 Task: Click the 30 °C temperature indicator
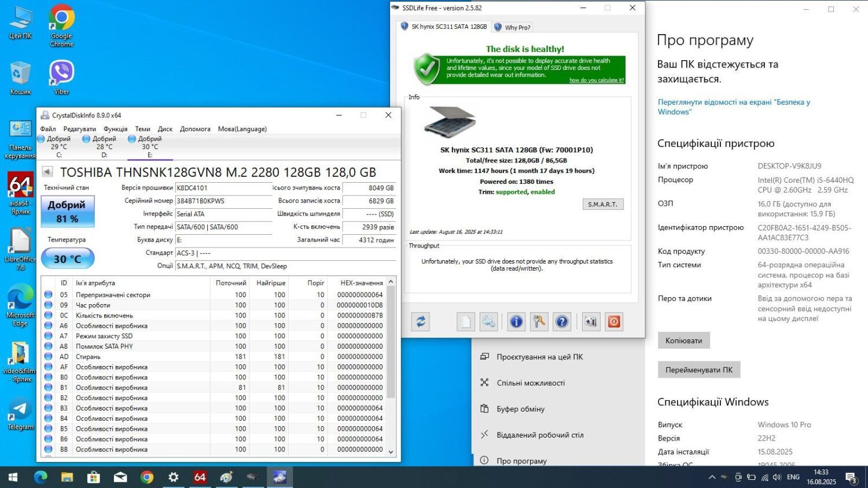(x=68, y=258)
